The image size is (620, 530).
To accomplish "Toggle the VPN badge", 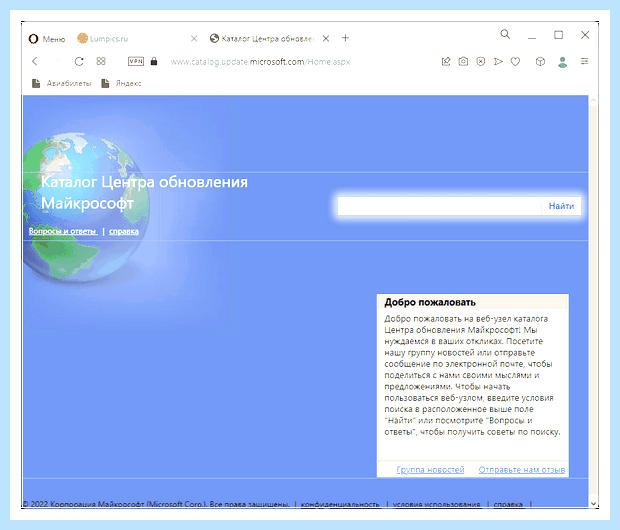I will coord(136,61).
